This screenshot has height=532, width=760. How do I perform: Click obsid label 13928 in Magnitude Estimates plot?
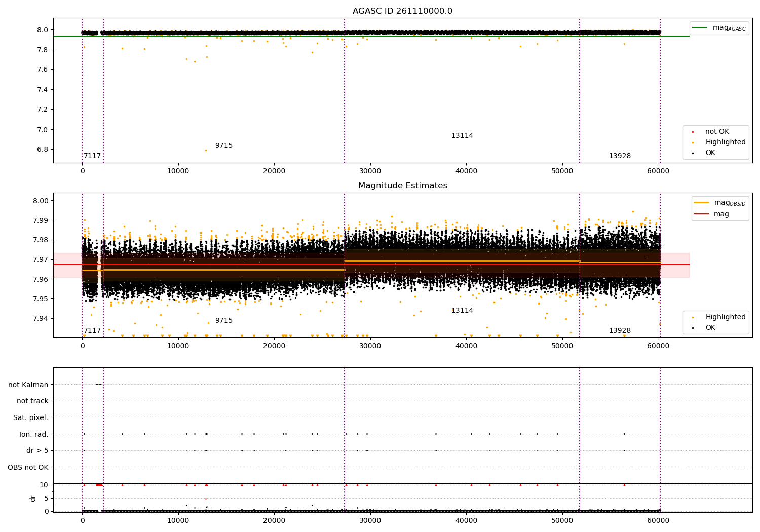pos(620,331)
